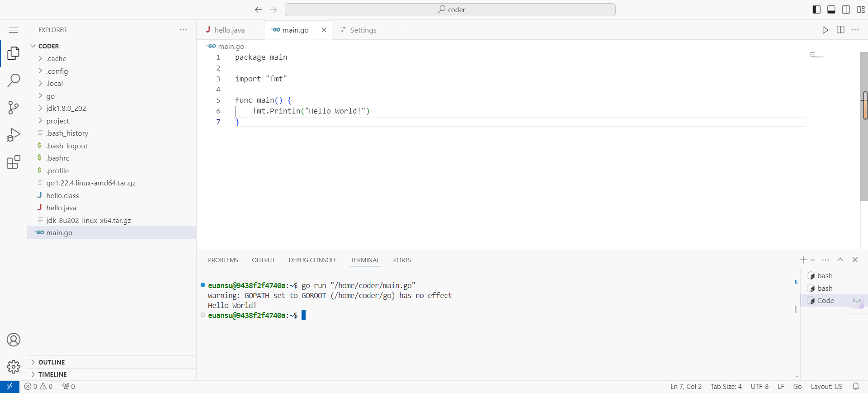Image resolution: width=868 pixels, height=393 pixels.
Task: Open the Source Control view
Action: pyautogui.click(x=14, y=108)
